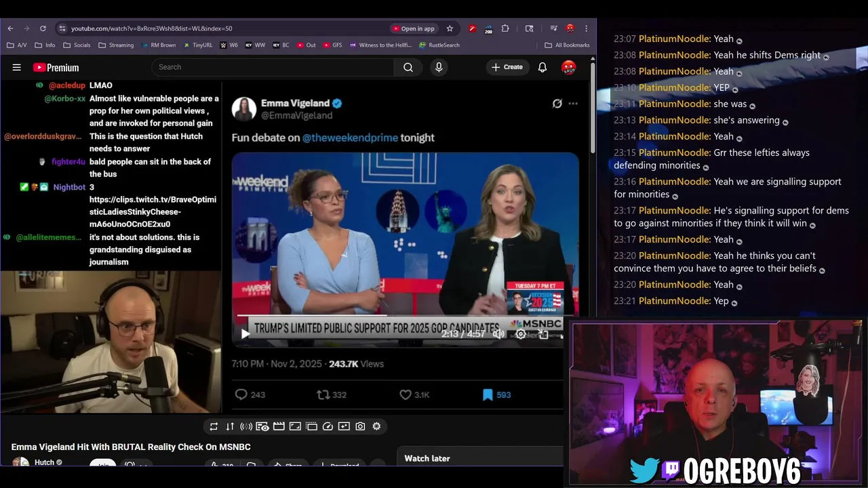Open enhancer settings gear below video

[376, 426]
